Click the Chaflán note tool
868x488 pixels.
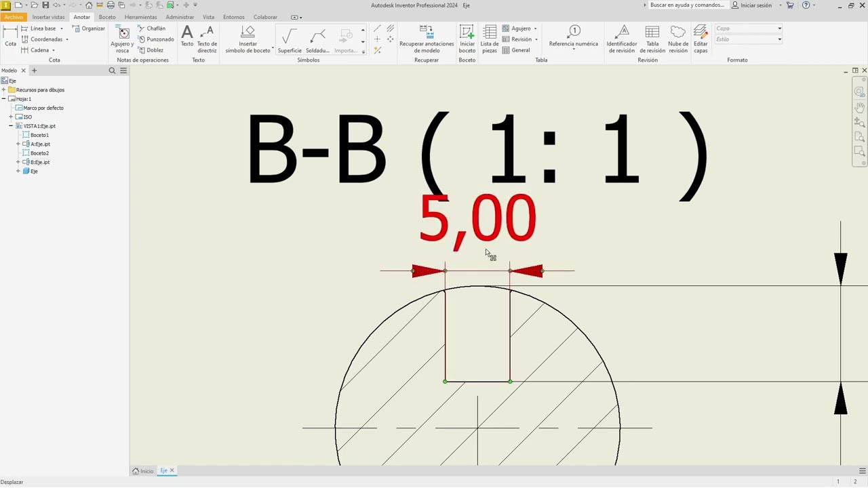151,28
